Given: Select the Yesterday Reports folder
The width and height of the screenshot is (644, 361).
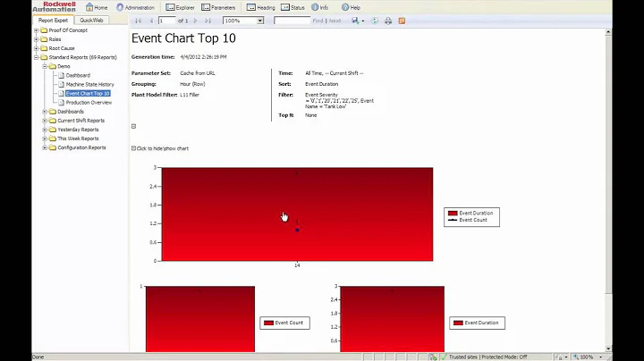Looking at the screenshot, I should click(x=78, y=130).
